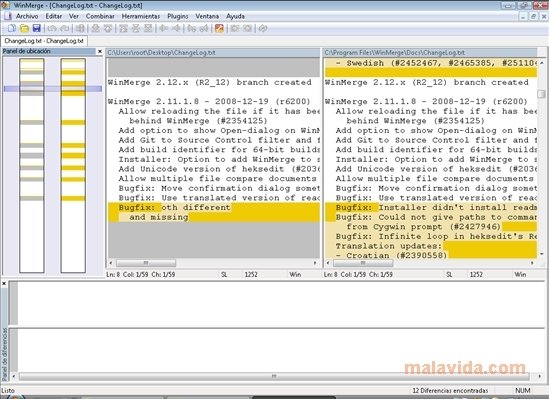Click the Redo toolbar icon

(x=65, y=28)
